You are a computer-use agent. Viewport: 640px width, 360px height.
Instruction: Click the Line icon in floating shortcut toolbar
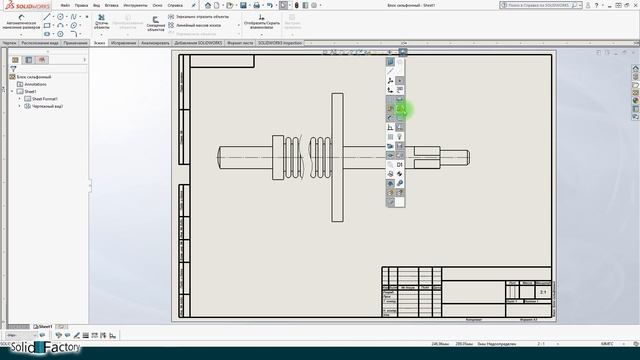click(390, 71)
